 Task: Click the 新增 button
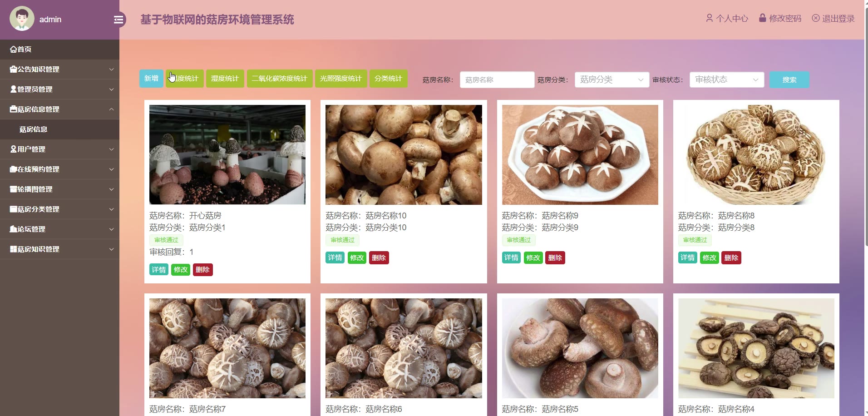click(151, 79)
